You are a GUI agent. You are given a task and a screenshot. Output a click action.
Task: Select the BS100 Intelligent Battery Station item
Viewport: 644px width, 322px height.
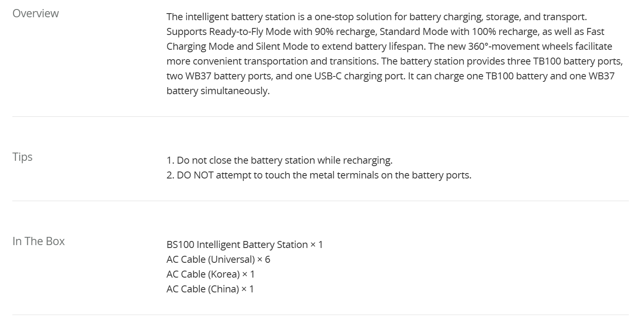click(x=245, y=245)
